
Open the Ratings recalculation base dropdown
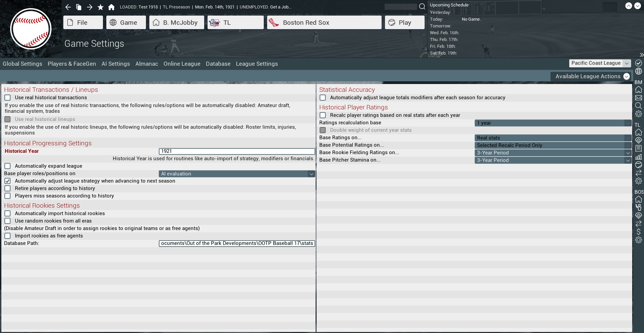[x=553, y=123]
